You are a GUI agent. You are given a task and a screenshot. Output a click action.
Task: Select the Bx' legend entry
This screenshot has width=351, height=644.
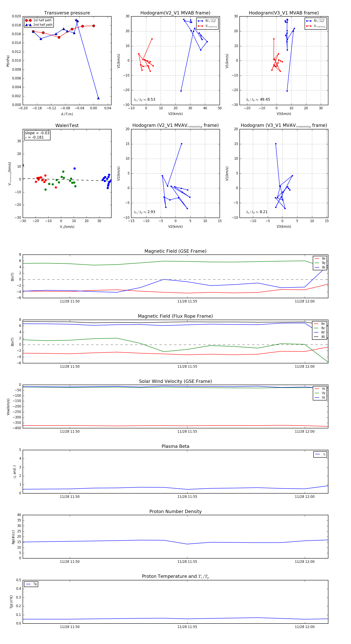(x=320, y=324)
